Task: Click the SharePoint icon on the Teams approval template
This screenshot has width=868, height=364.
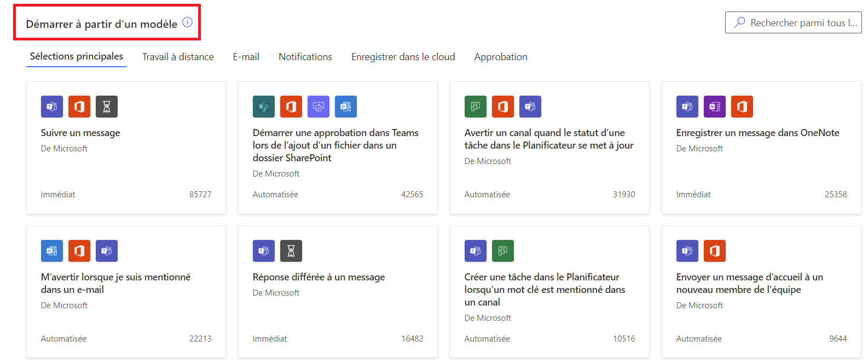Action: point(264,107)
